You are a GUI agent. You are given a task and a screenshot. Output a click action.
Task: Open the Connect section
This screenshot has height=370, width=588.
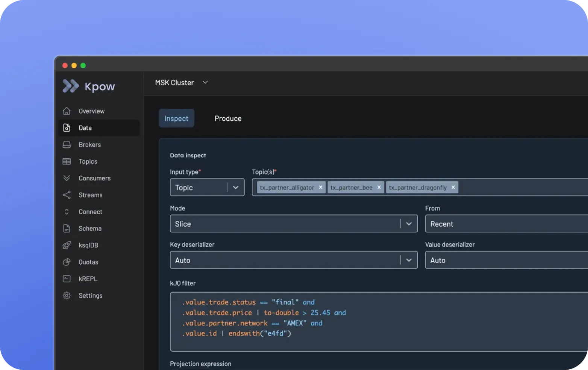99,212
